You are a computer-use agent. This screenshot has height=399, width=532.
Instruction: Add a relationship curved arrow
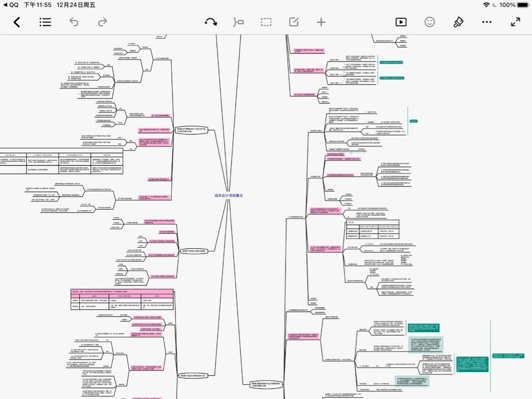pyautogui.click(x=211, y=22)
